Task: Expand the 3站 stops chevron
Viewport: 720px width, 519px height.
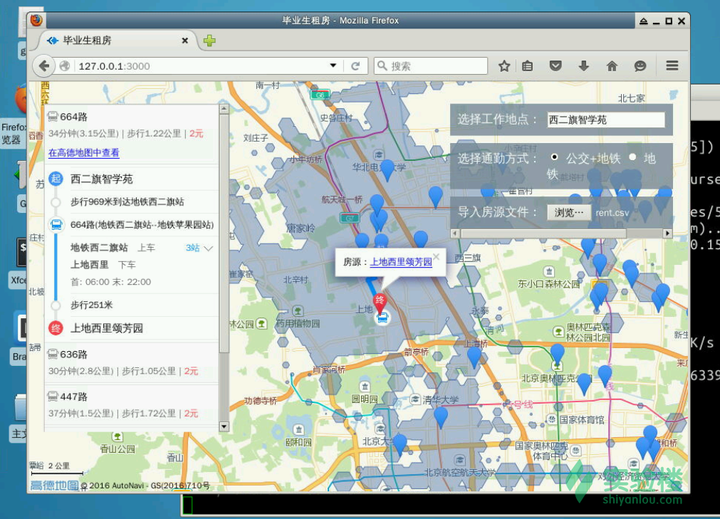Action: (x=208, y=248)
